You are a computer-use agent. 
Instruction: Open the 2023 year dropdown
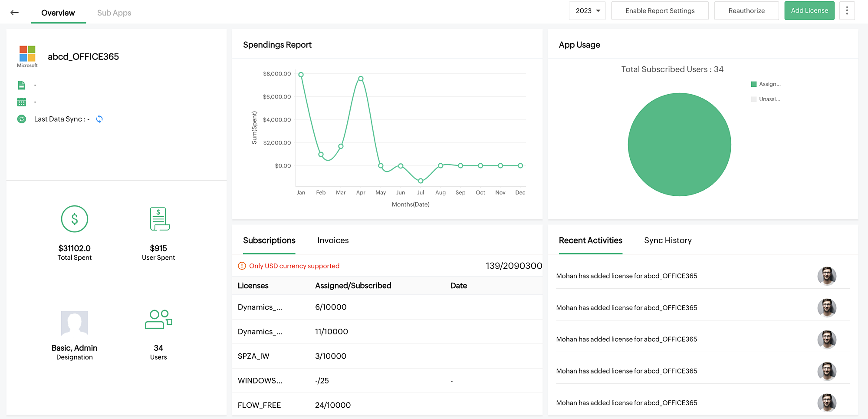point(587,11)
